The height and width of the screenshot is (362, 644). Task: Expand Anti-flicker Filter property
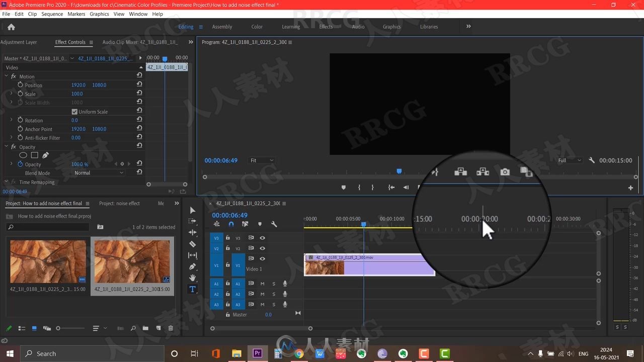tap(11, 138)
